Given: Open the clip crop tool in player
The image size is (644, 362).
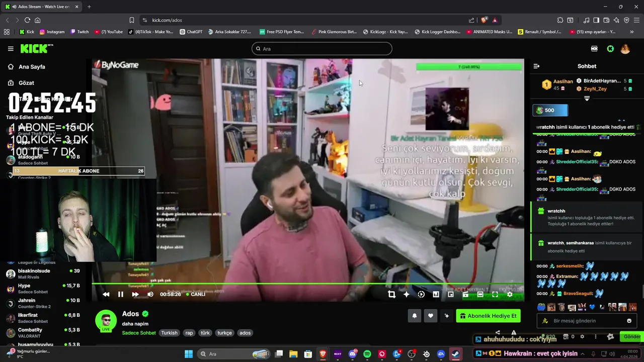Looking at the screenshot, I should pyautogui.click(x=391, y=294).
